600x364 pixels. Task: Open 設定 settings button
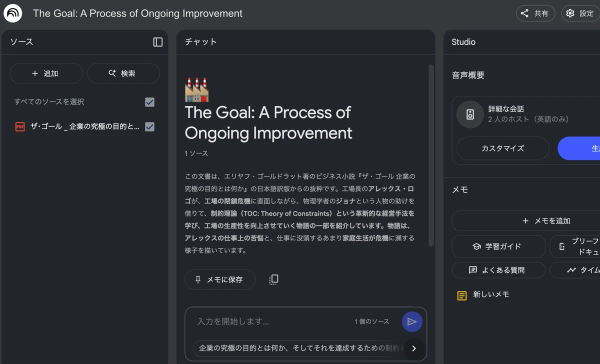(x=581, y=13)
